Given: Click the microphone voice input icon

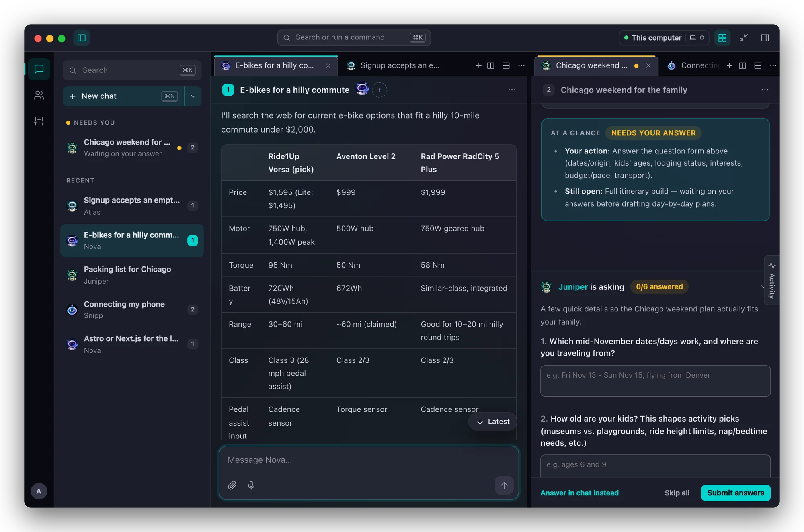Looking at the screenshot, I should point(251,485).
